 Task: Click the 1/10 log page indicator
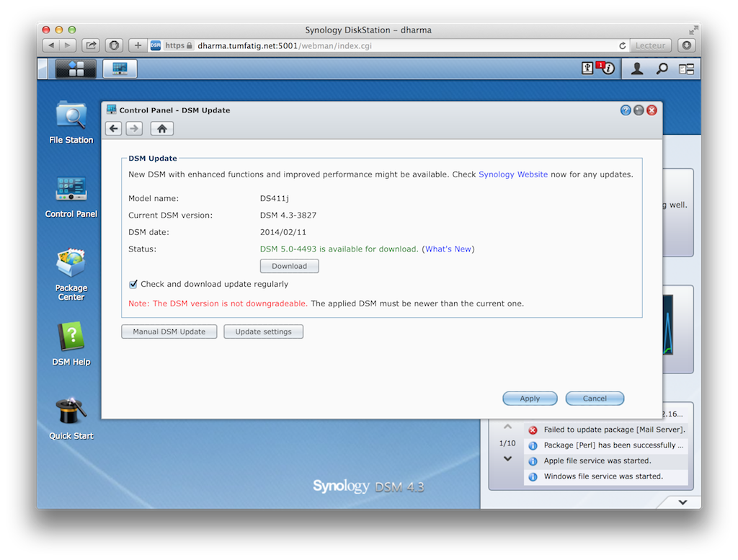tap(507, 443)
